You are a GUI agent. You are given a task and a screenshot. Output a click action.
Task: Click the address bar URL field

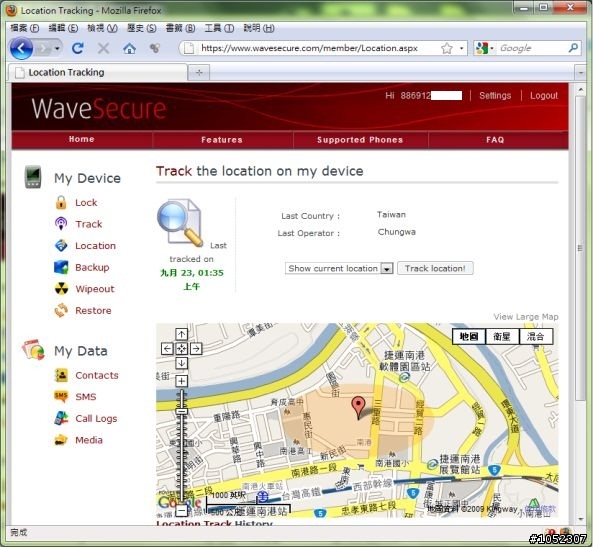(310, 48)
